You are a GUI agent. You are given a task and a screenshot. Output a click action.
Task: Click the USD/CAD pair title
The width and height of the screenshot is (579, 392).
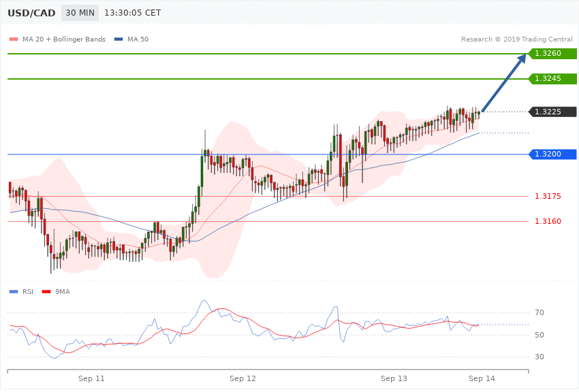(x=31, y=13)
